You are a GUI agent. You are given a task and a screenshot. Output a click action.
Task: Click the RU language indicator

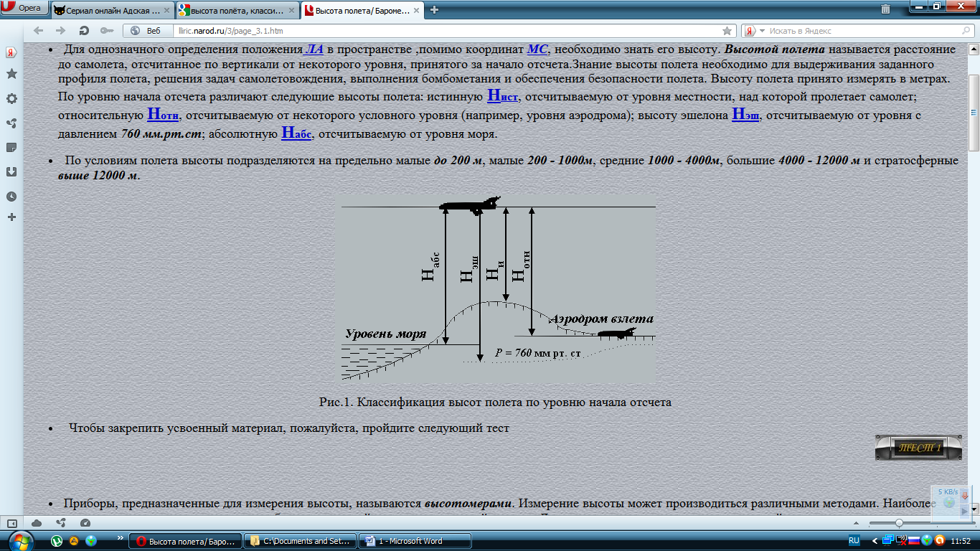coord(854,540)
